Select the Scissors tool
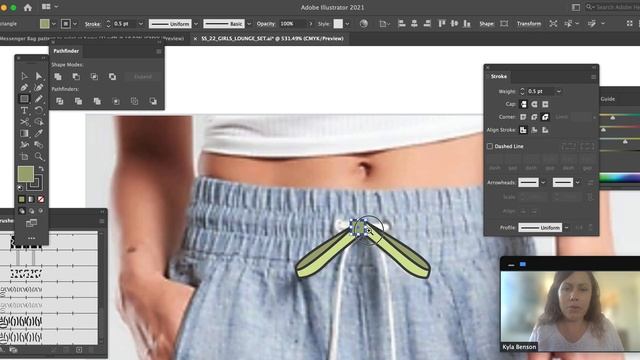Image resolution: width=640 pixels, height=360 pixels. (24, 122)
